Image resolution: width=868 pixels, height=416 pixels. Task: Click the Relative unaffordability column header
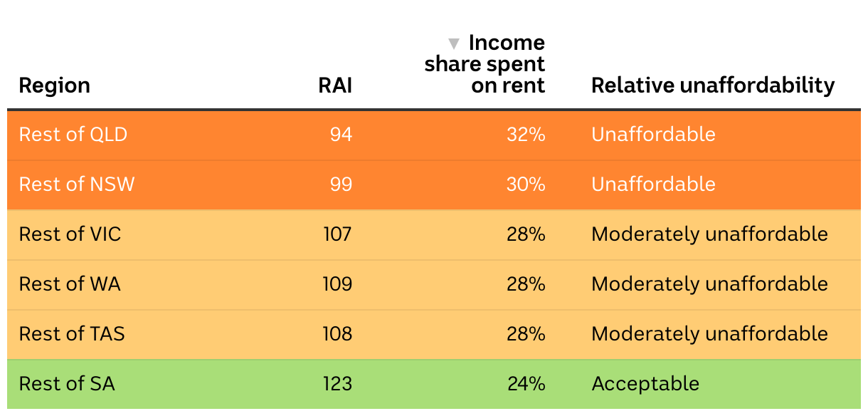pos(713,85)
